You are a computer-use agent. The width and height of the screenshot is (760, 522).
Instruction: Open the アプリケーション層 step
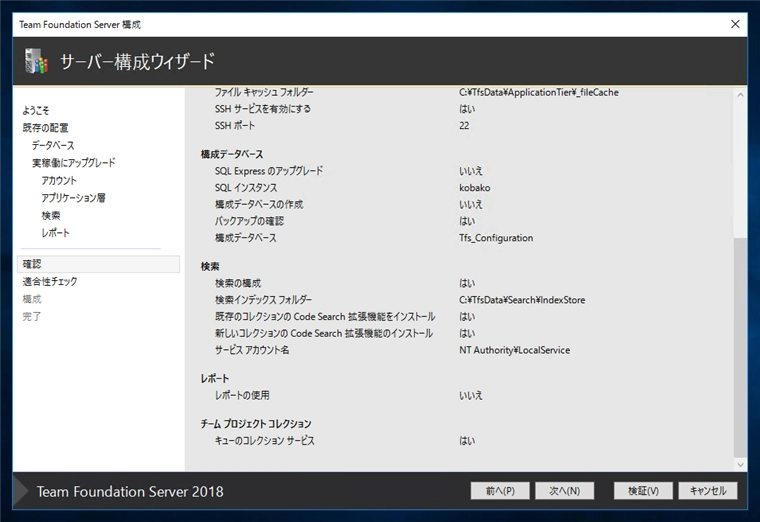point(74,197)
